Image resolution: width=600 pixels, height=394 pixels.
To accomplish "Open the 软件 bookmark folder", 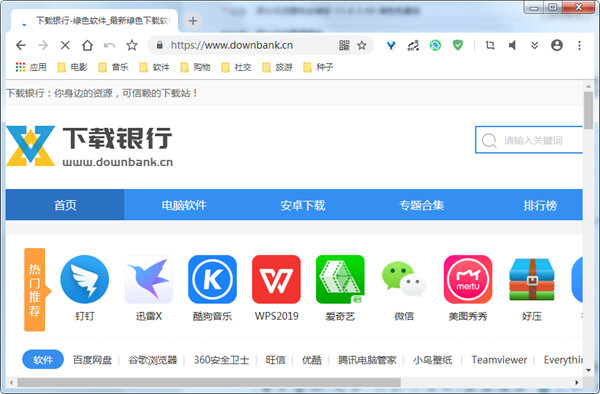I will [154, 67].
